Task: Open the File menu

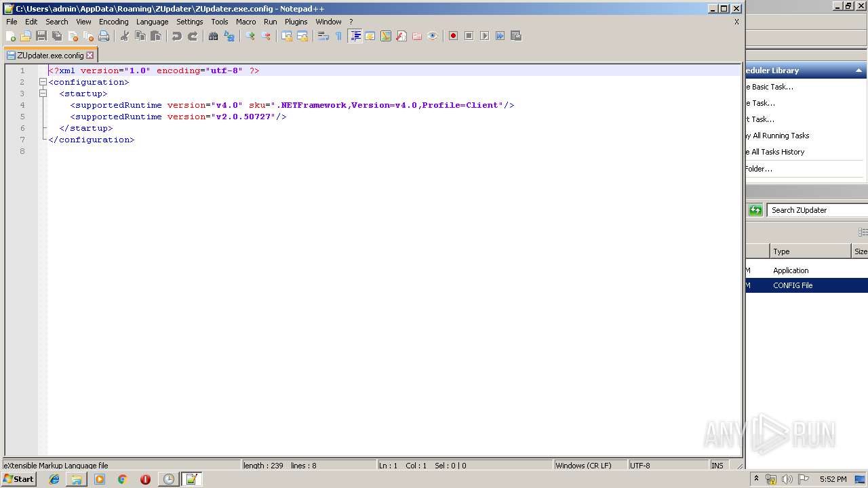Action: tap(12, 22)
